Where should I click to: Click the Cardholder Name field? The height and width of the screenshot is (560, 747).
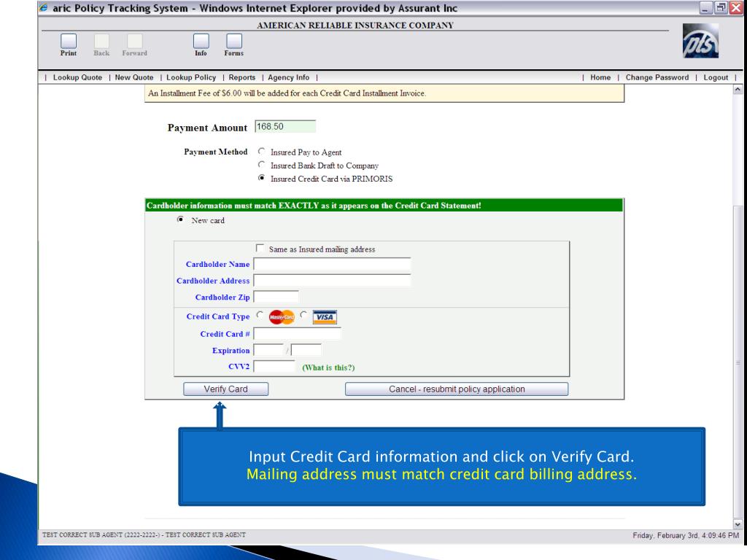tap(332, 264)
